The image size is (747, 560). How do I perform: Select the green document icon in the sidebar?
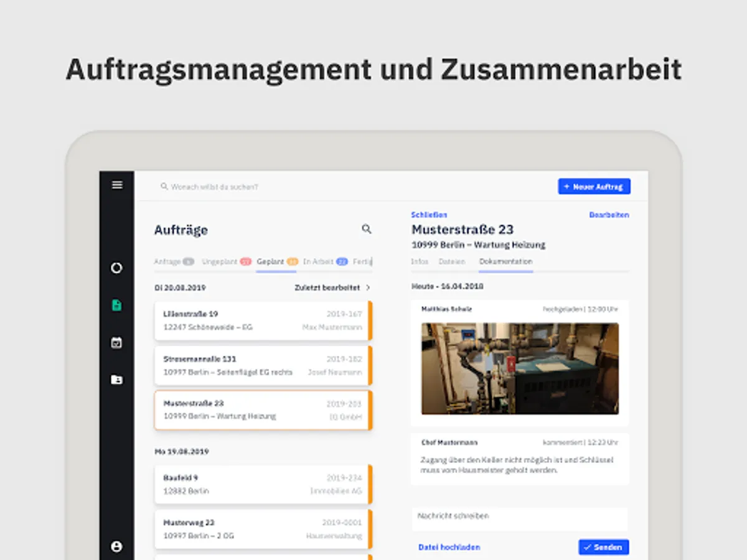point(116,306)
